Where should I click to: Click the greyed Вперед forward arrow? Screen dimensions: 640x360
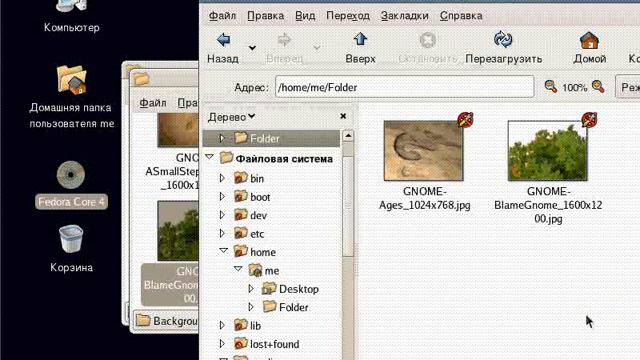[x=284, y=40]
